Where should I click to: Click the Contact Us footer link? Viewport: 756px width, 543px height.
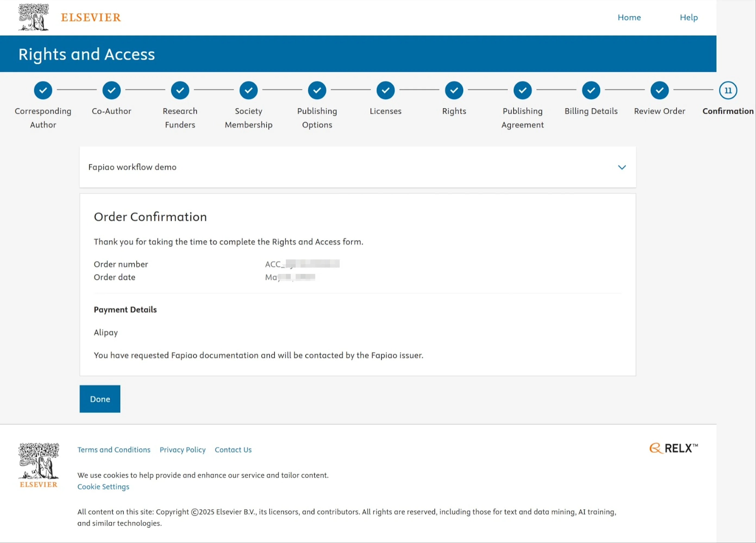(x=233, y=450)
